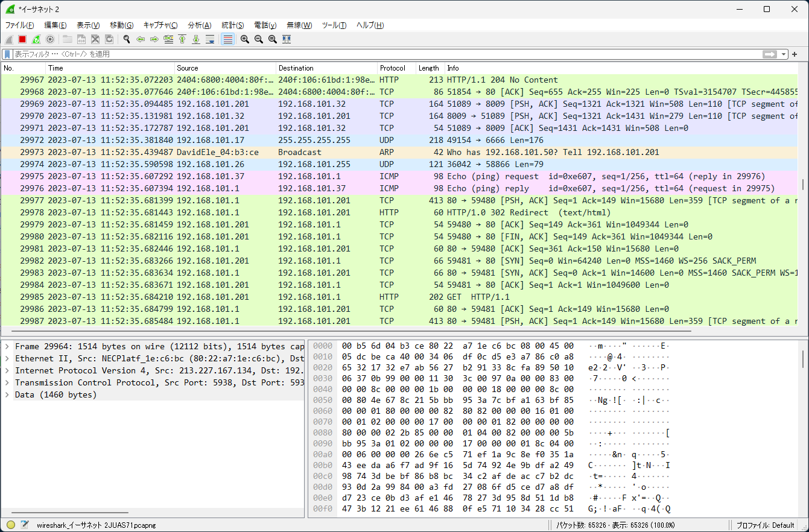Click the reload capture file icon
The height and width of the screenshot is (532, 809).
pyautogui.click(x=109, y=39)
